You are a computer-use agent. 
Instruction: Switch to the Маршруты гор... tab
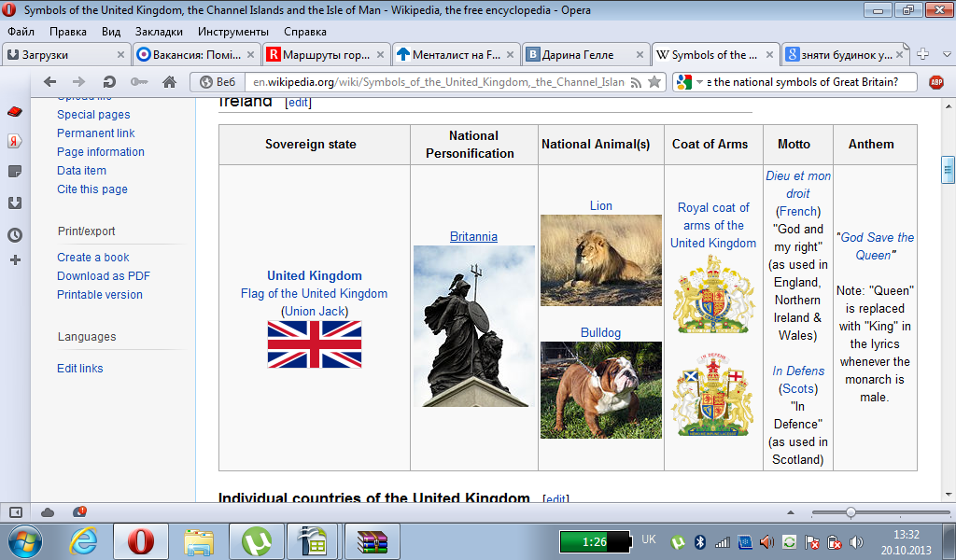click(x=326, y=54)
